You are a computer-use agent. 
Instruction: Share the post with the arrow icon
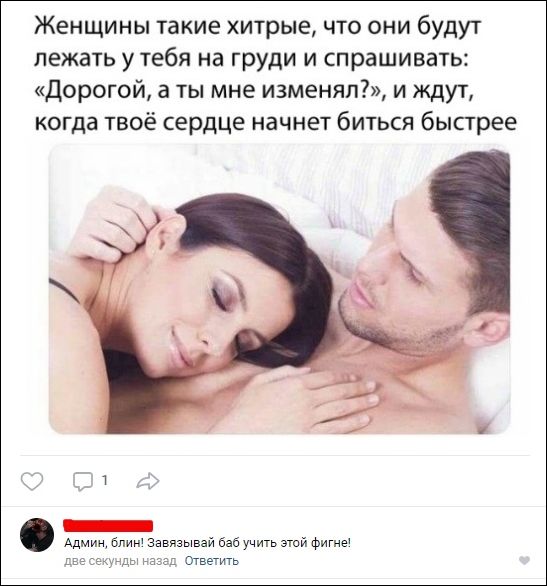[x=148, y=481]
